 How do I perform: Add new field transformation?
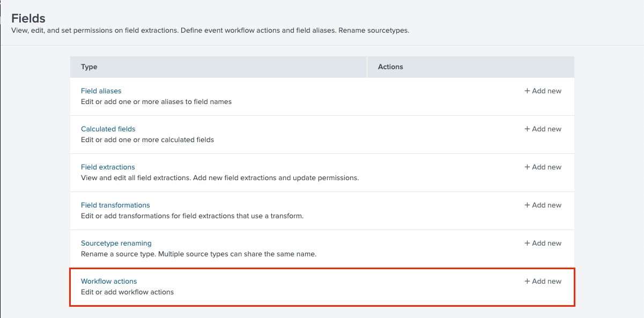click(543, 205)
